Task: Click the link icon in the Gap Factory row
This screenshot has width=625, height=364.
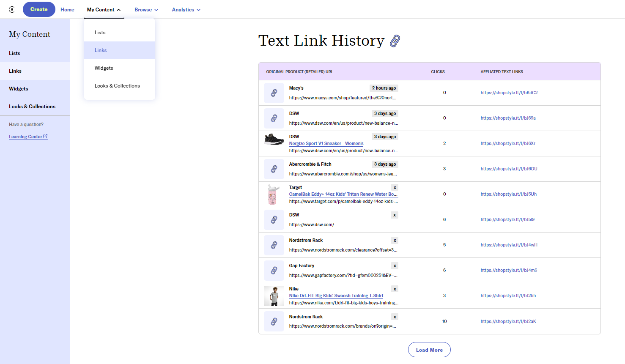Action: point(274,271)
